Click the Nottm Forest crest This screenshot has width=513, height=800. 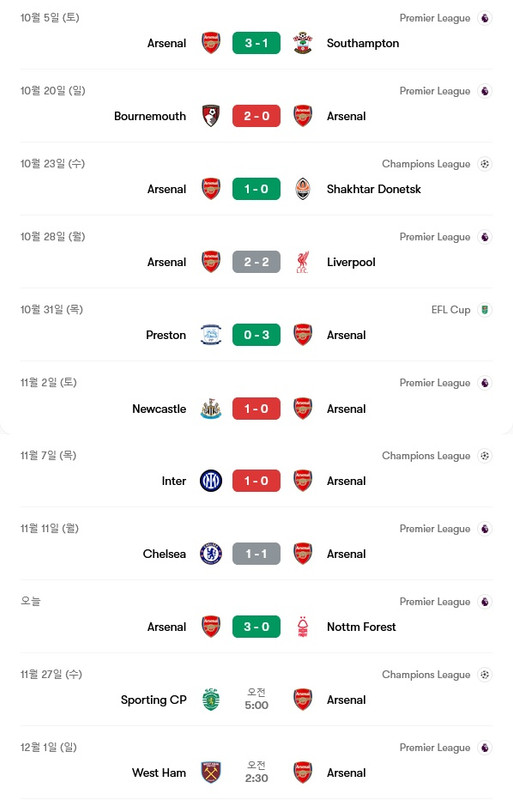coord(303,627)
